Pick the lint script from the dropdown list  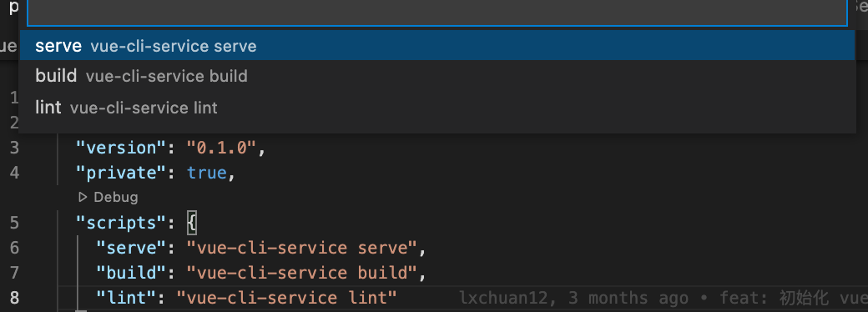[437, 108]
